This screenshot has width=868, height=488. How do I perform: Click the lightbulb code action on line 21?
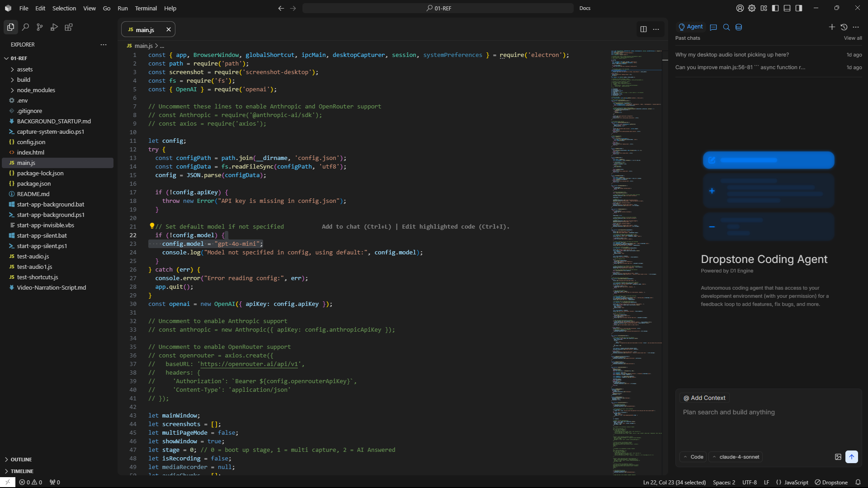pos(152,226)
